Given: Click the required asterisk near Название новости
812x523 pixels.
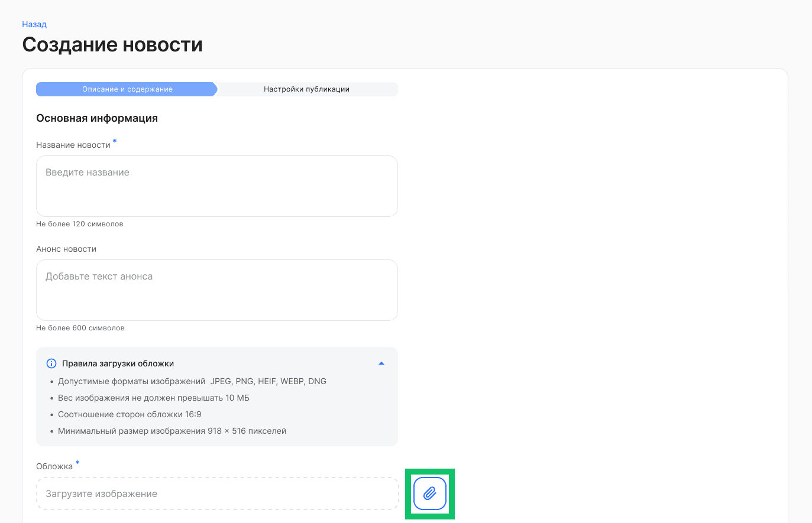Looking at the screenshot, I should tap(114, 141).
